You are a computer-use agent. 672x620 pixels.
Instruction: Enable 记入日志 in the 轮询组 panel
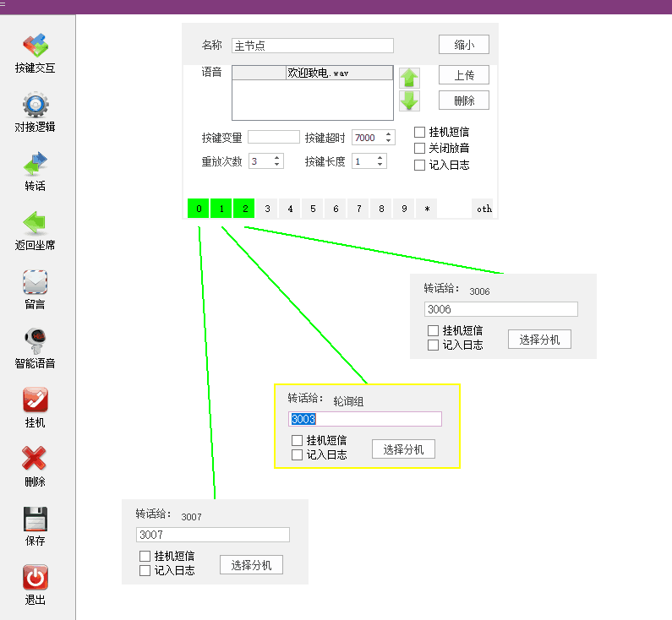[297, 454]
